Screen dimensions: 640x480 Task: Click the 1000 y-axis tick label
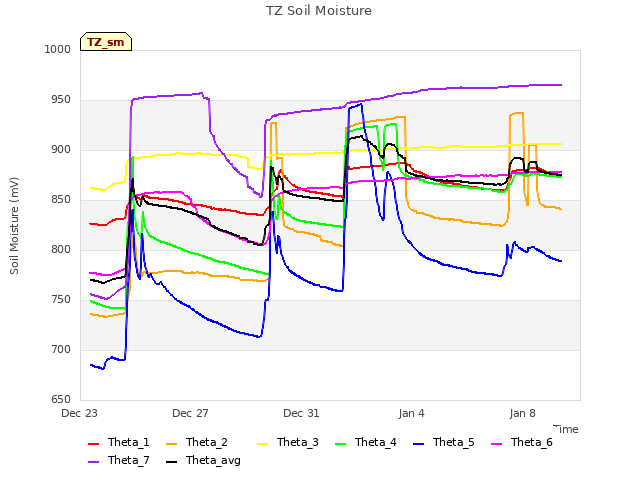[x=58, y=49]
